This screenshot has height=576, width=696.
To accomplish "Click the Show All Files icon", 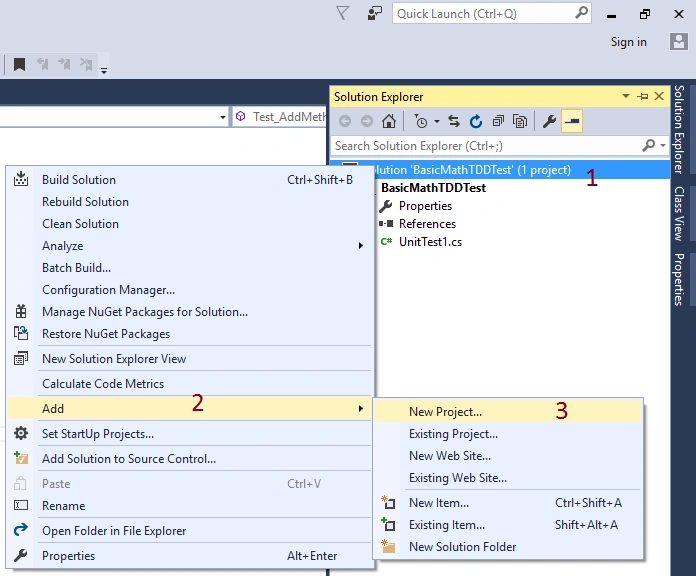I will pos(520,121).
